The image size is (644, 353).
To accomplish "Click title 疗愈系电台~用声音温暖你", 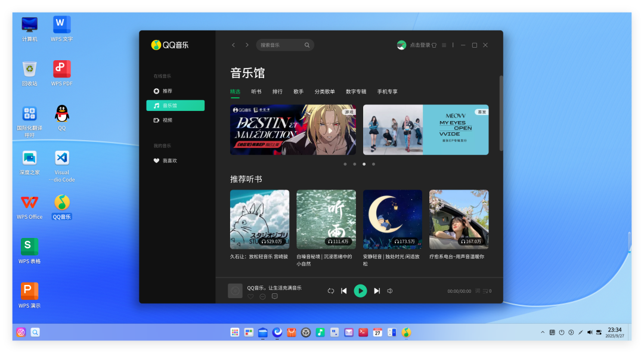I will (x=457, y=256).
